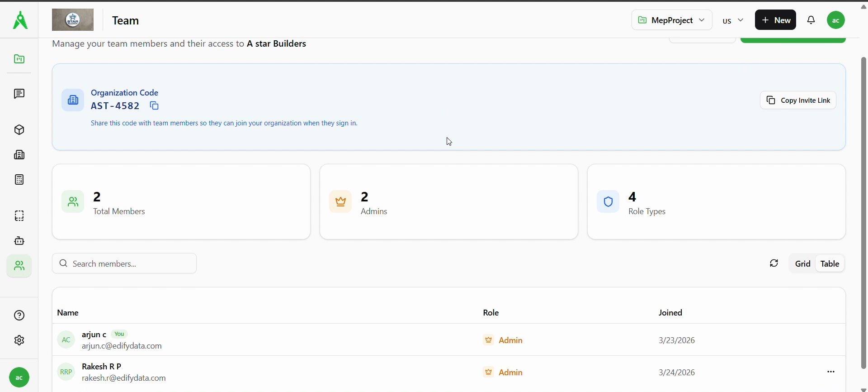Open the help question mark icon
This screenshot has height=392, width=868.
[19, 316]
